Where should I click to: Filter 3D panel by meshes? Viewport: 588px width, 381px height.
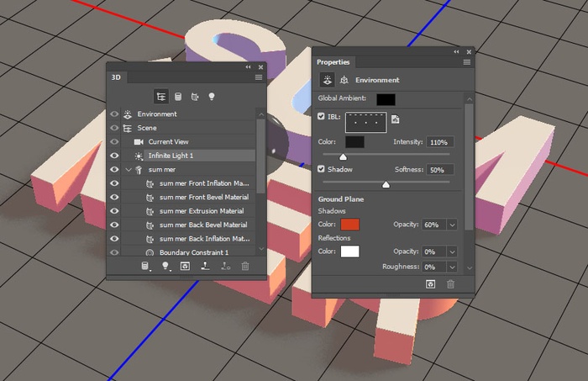(x=178, y=97)
